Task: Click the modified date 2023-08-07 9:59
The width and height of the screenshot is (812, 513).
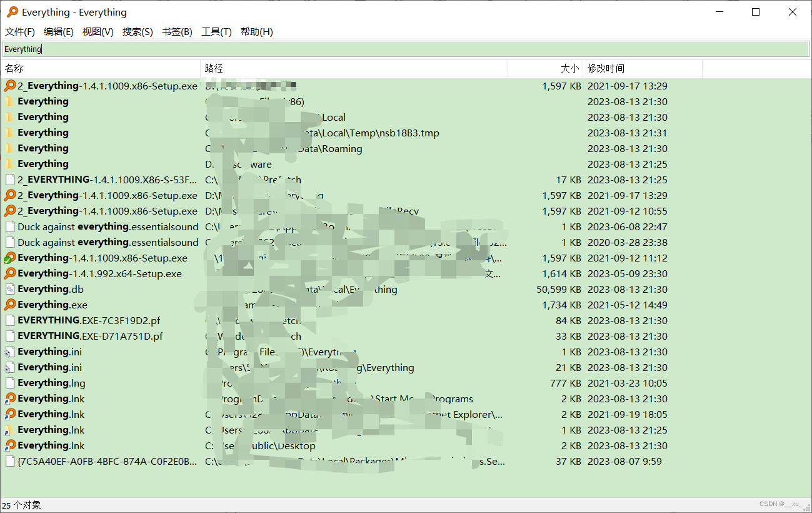Action: click(624, 461)
